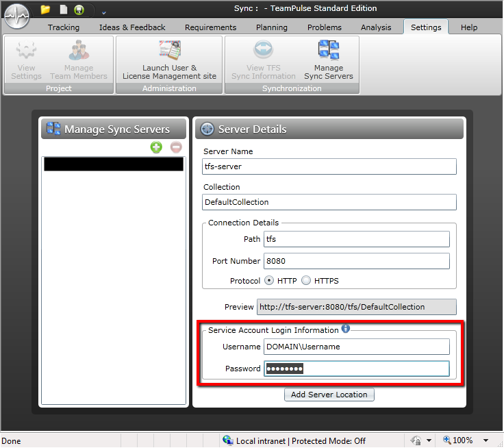Open the Ideas & Feedback tab

point(132,27)
